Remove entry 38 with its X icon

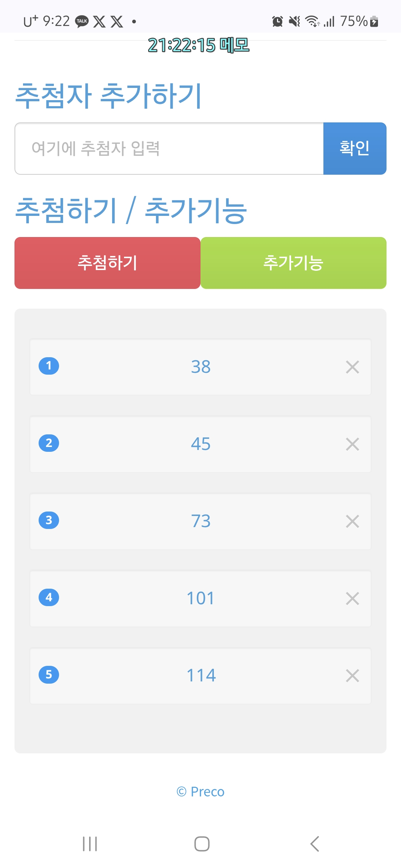[x=352, y=367]
